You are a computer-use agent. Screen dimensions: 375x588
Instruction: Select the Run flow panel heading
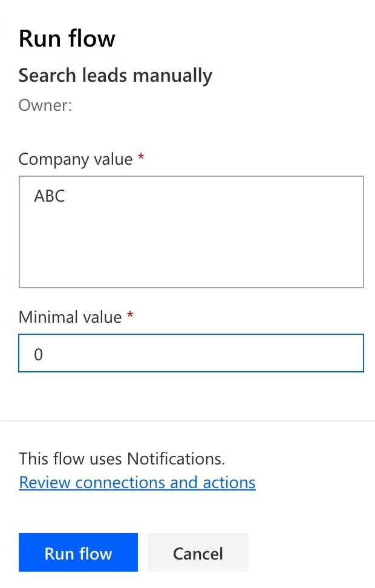click(x=67, y=39)
